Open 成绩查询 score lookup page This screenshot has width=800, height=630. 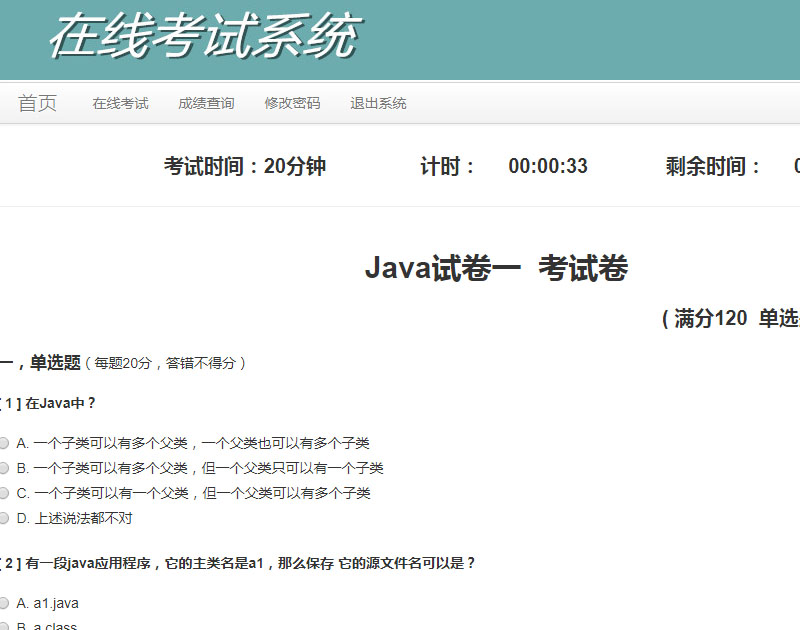[x=206, y=104]
